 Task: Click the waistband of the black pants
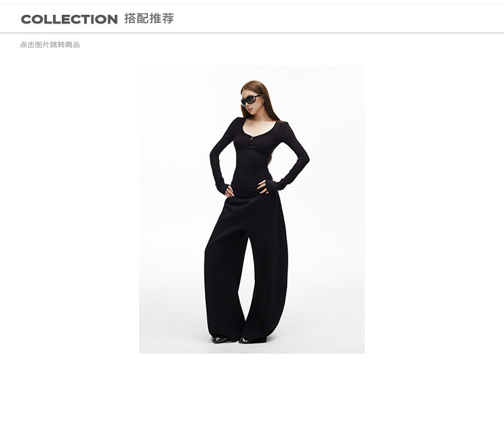point(251,197)
